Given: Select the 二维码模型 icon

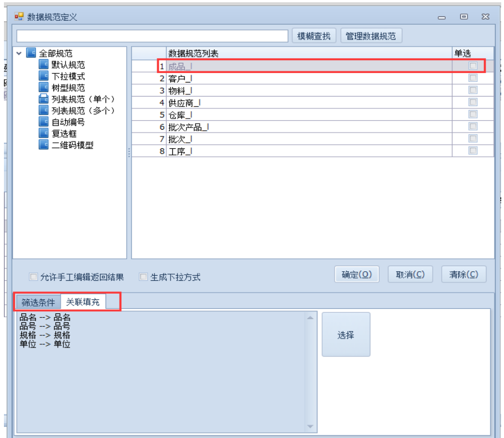Looking at the screenshot, I should tap(44, 145).
